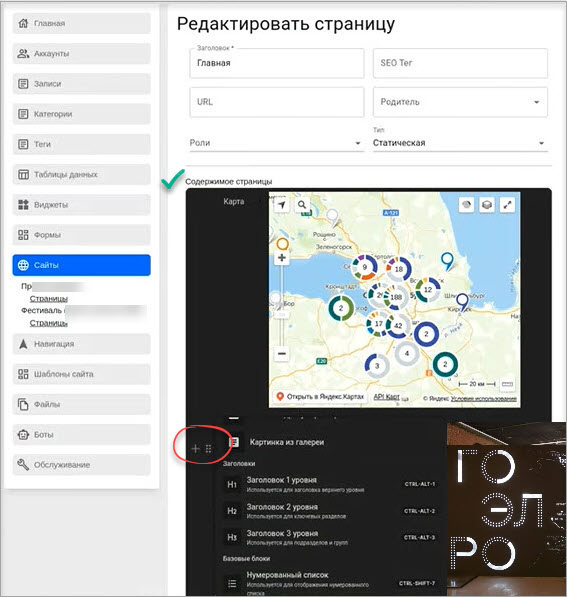Click the URL input field
This screenshot has height=597, width=567.
pyautogui.click(x=277, y=102)
